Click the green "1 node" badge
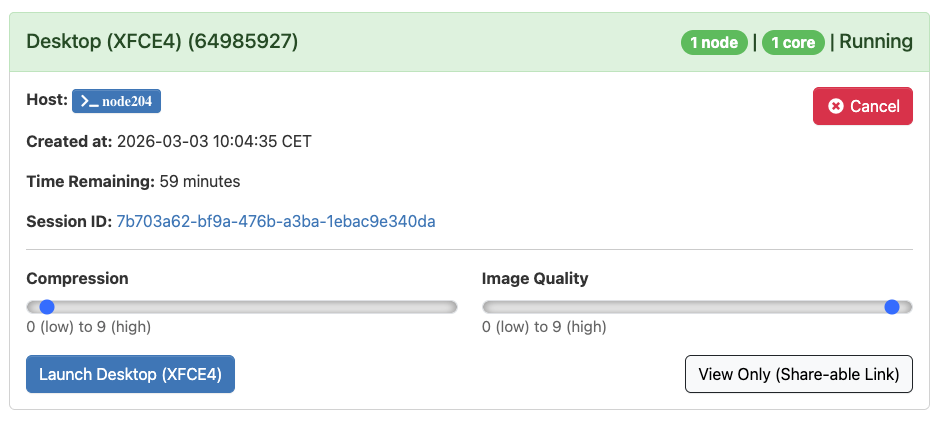 pyautogui.click(x=714, y=42)
